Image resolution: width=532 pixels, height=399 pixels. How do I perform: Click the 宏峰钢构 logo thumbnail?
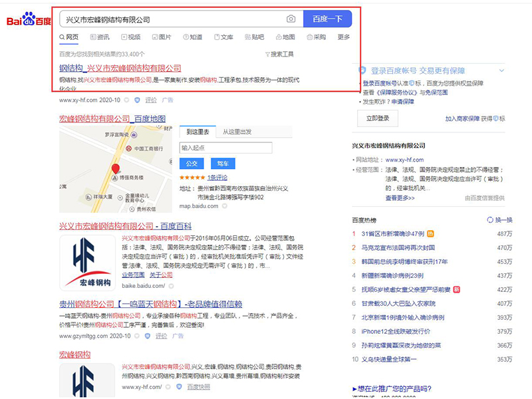click(88, 263)
